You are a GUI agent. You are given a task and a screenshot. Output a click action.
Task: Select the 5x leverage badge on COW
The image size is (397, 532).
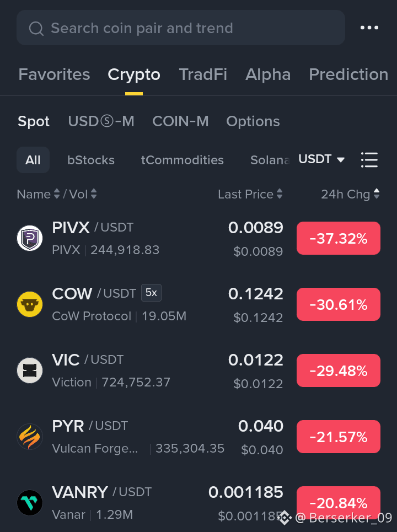point(151,293)
